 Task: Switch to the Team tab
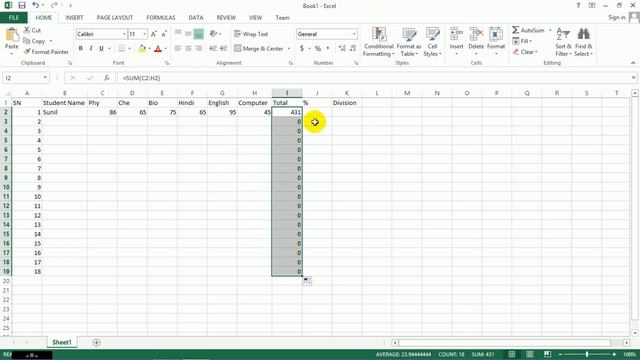click(x=282, y=18)
